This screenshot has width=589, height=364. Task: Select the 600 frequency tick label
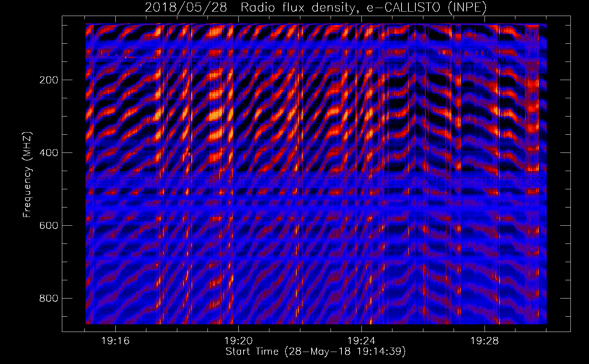click(x=49, y=226)
